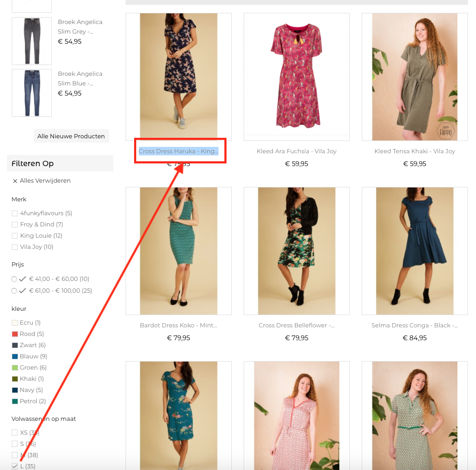476x470 pixels.
Task: Choose the Rood color swatch
Action: point(15,334)
